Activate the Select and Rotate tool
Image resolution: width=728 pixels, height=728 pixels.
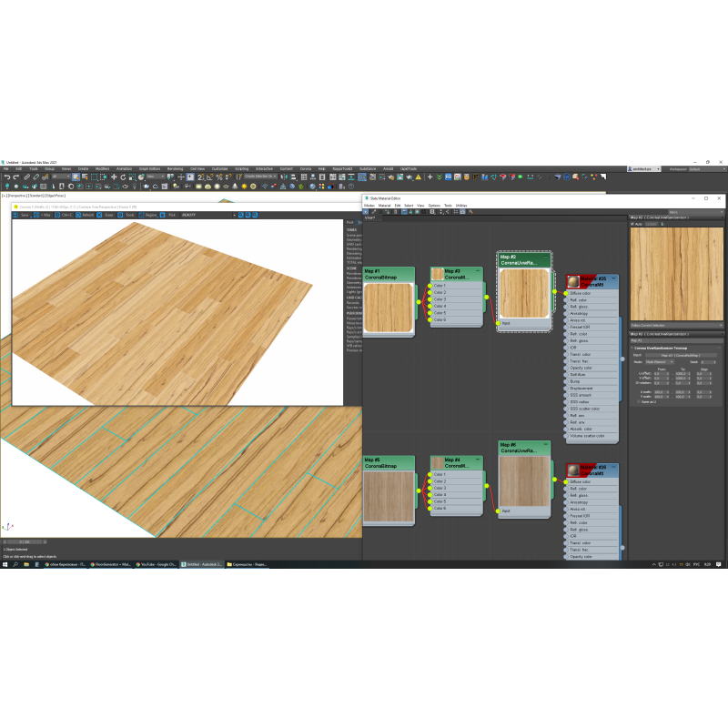[x=122, y=177]
